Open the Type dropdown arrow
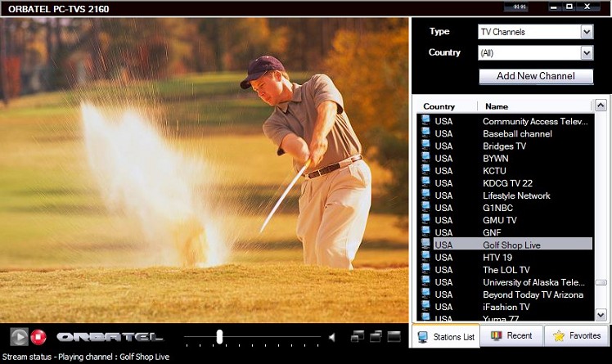This screenshot has width=612, height=364. (587, 32)
